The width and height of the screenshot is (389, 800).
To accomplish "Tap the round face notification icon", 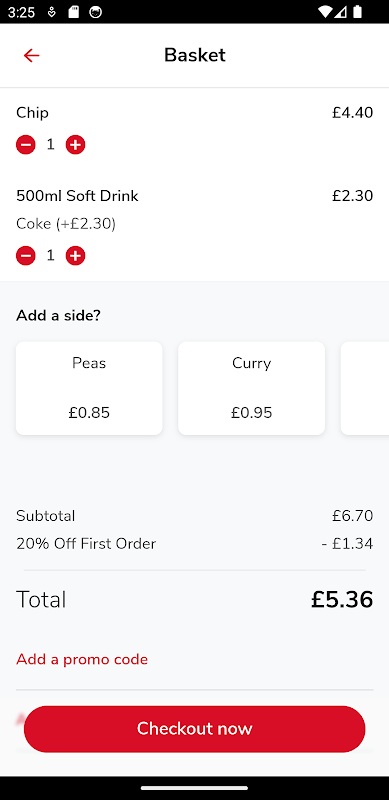I will pos(95,12).
